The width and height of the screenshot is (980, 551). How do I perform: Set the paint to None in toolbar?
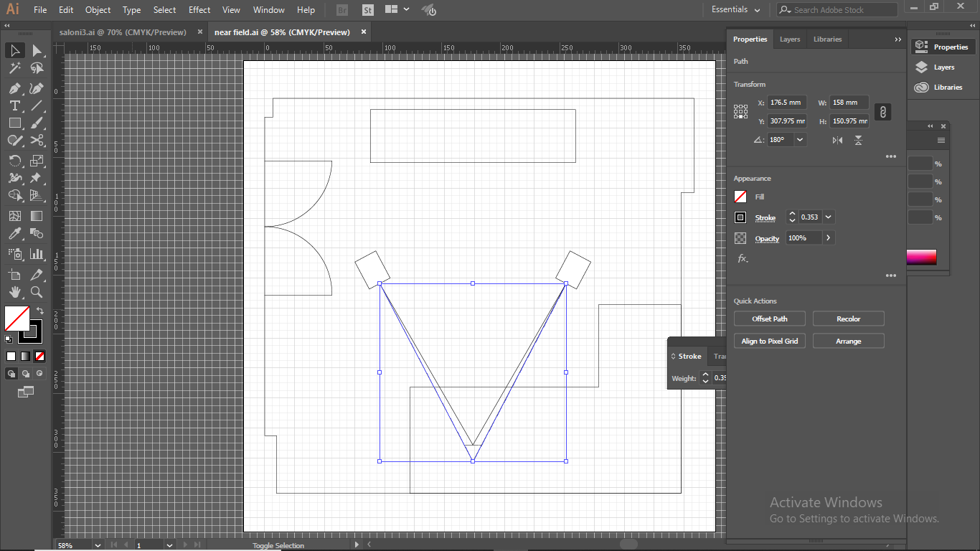click(x=40, y=356)
